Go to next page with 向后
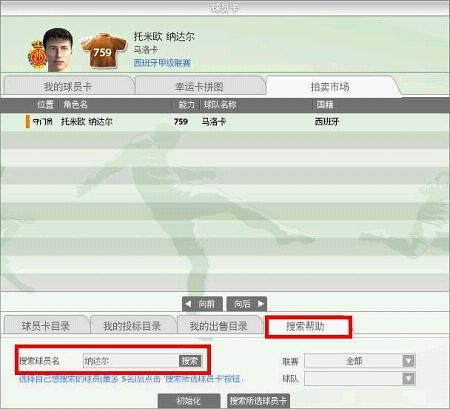The width and height of the screenshot is (450, 409). pyautogui.click(x=247, y=304)
